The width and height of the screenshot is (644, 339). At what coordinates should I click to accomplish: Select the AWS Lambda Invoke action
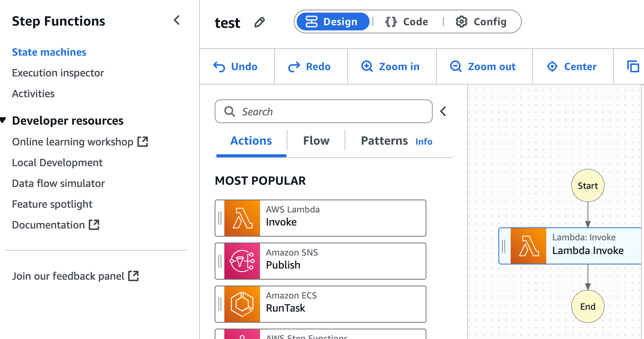[x=320, y=218]
